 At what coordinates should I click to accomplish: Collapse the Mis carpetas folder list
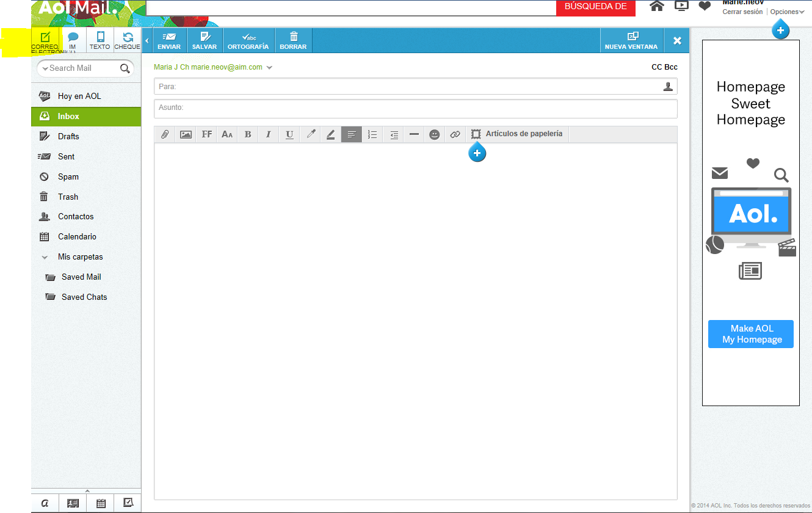click(x=44, y=257)
